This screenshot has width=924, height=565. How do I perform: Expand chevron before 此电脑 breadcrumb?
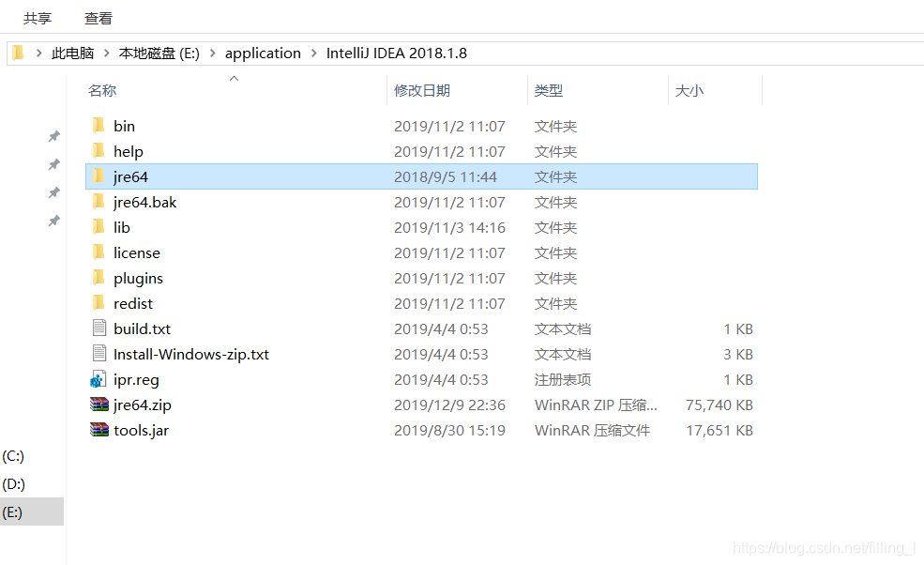click(x=38, y=53)
